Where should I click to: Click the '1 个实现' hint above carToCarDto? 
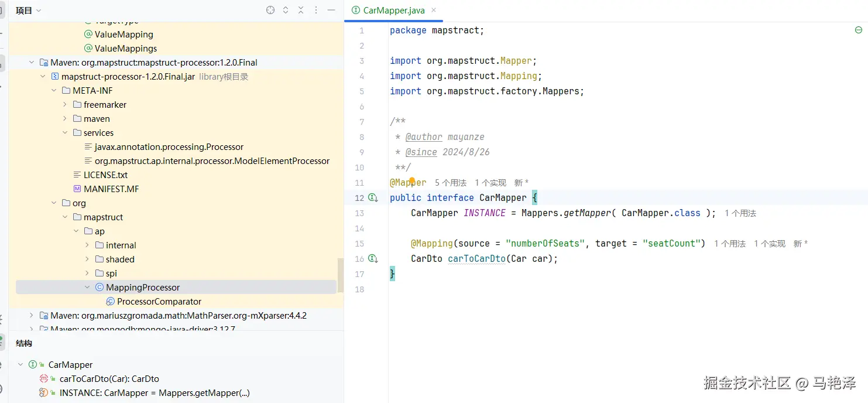click(769, 244)
